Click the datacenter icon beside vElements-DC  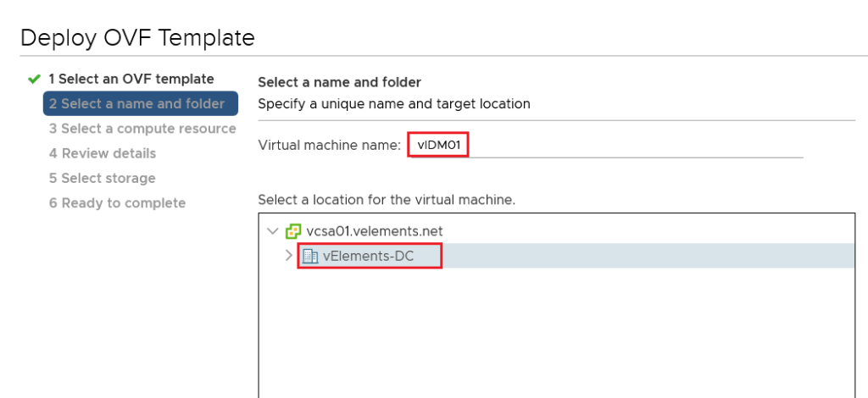coord(310,256)
